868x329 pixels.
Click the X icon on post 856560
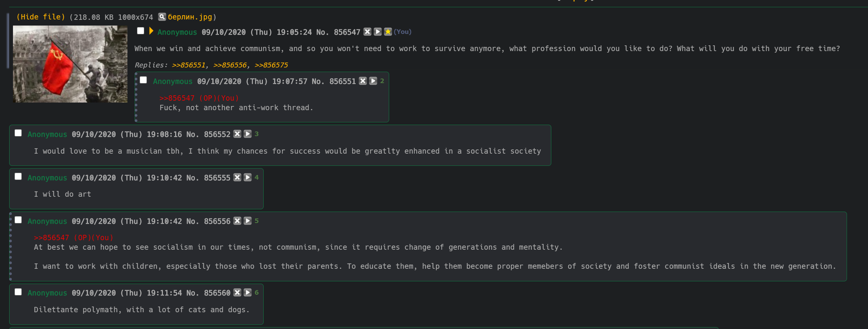coord(237,292)
